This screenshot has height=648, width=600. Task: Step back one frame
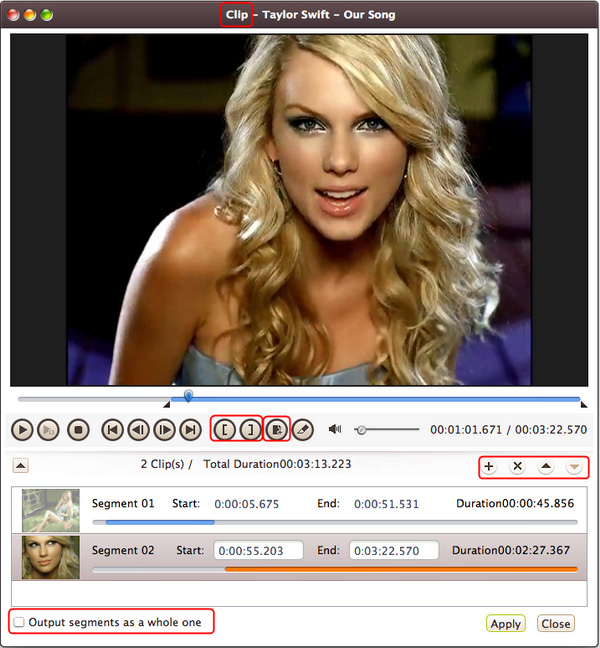pos(139,429)
